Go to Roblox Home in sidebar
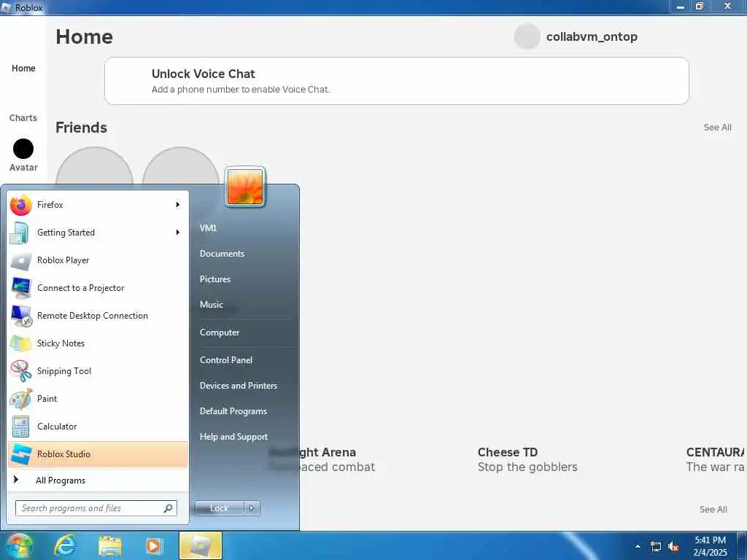Screen dimensions: 747x560 click(x=23, y=68)
